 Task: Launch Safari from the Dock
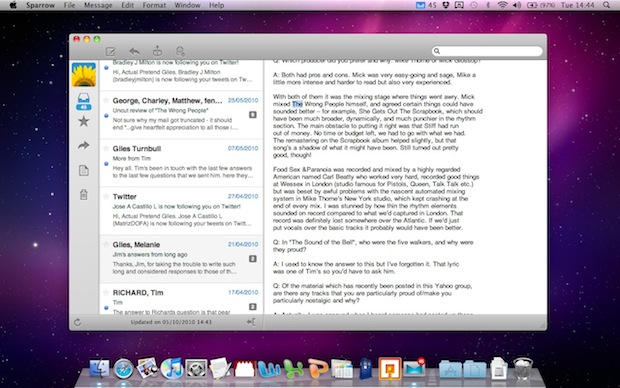(x=123, y=369)
